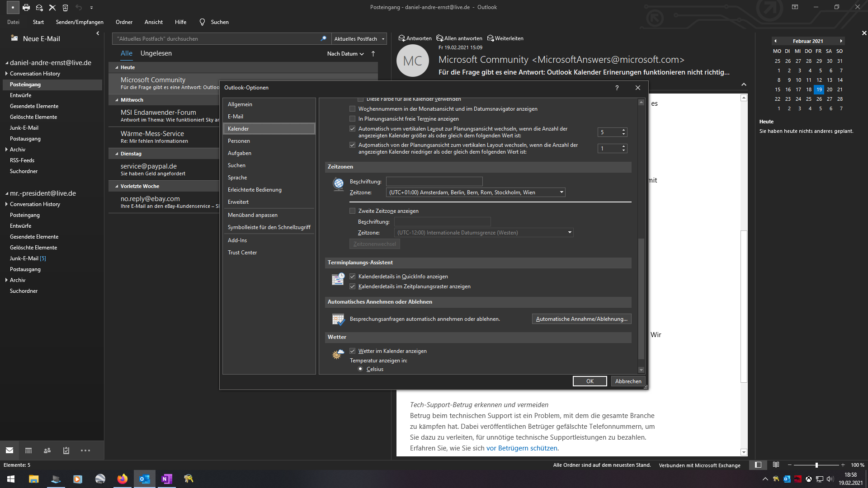Reverse sort order with the arrow icon
This screenshot has height=488, width=868.
(x=373, y=54)
